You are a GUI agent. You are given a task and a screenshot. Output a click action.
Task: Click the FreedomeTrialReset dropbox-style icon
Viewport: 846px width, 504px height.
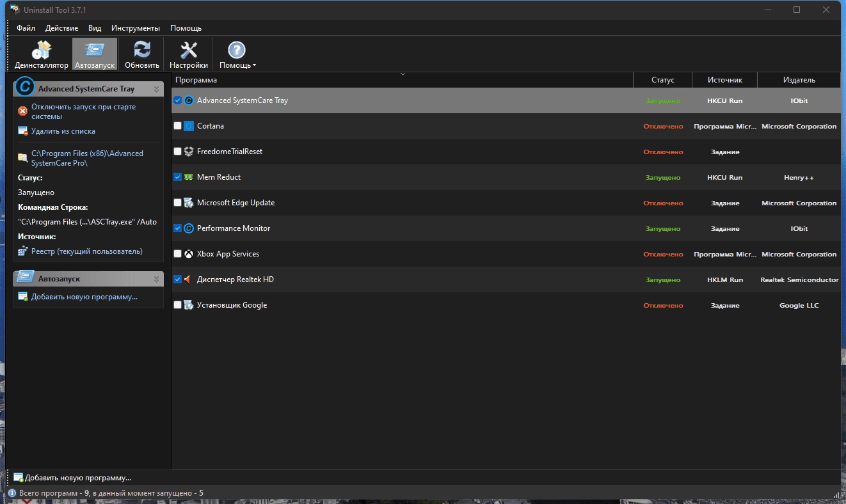[189, 152]
